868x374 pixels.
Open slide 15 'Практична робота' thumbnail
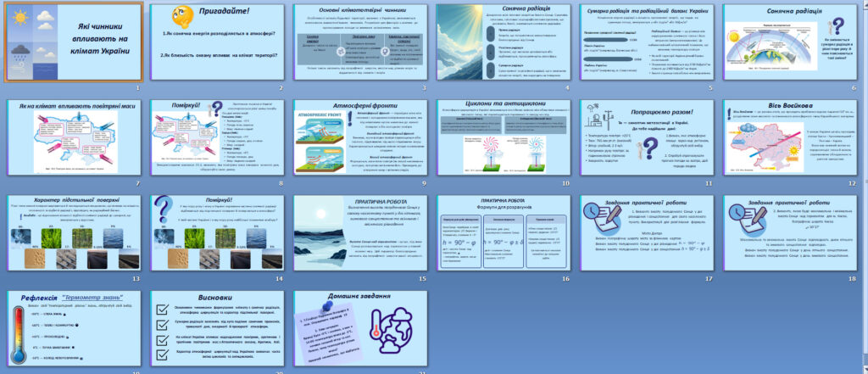point(360,232)
